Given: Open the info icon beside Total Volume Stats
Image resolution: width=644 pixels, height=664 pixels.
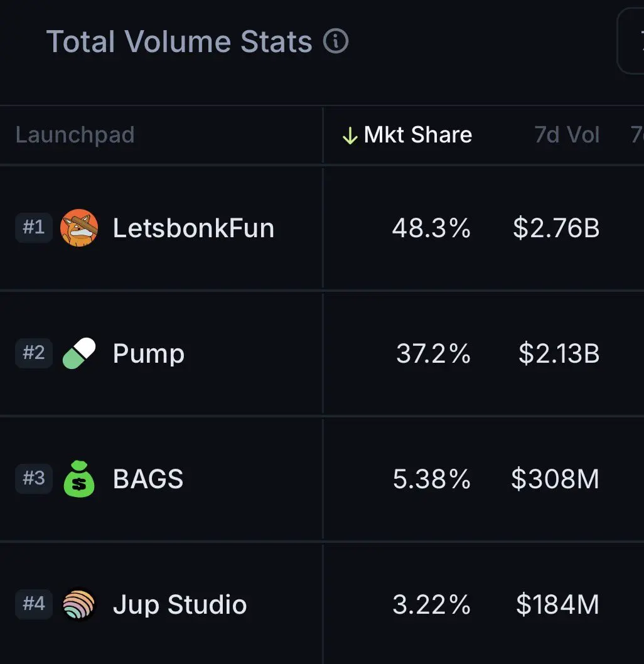Looking at the screenshot, I should (336, 41).
